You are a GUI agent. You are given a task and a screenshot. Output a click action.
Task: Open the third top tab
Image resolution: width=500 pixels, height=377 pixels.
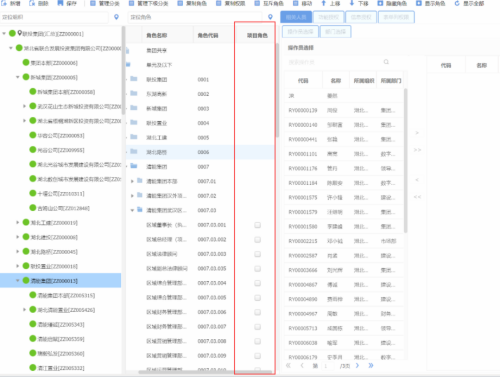(x=361, y=17)
